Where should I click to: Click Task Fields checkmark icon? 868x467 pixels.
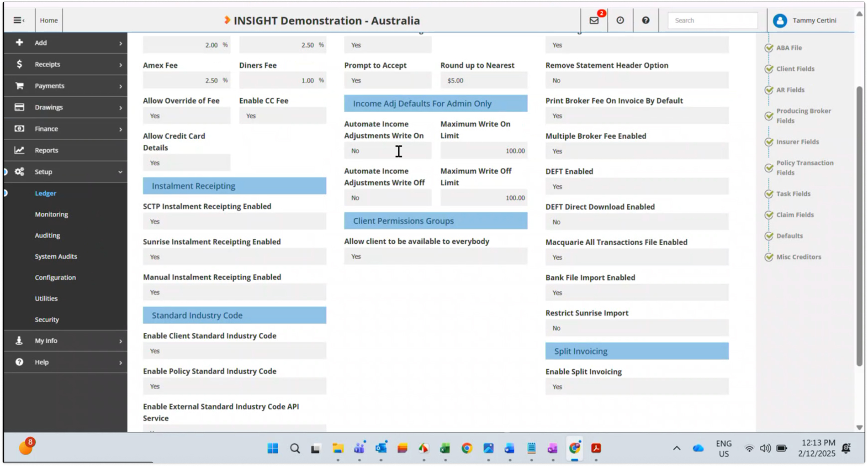click(769, 194)
